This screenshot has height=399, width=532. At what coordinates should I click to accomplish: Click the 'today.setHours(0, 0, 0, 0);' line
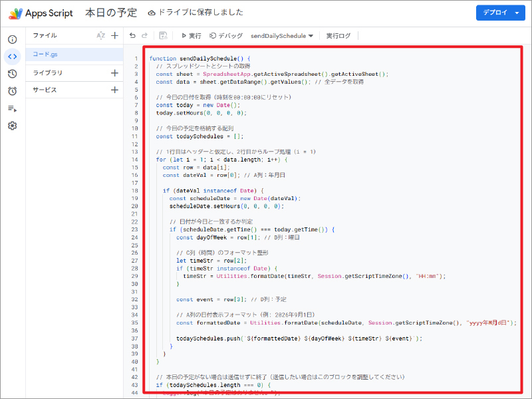(x=201, y=113)
